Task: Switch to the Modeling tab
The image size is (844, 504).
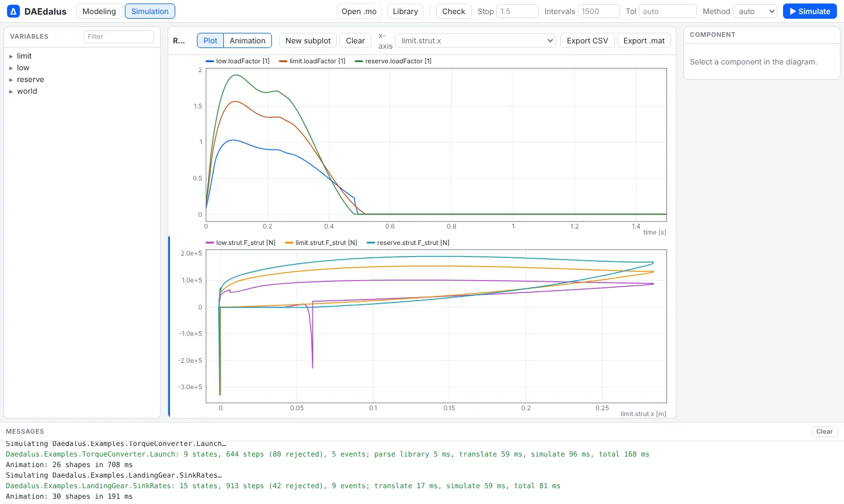Action: (99, 11)
